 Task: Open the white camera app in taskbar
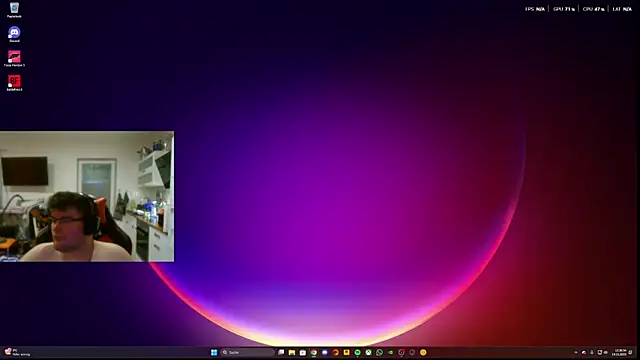click(x=303, y=352)
